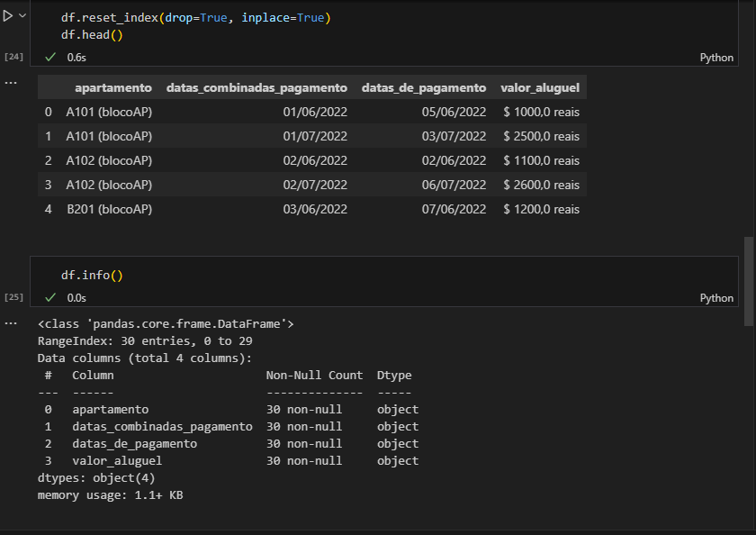This screenshot has width=756, height=535.
Task: Click the apartamento column header
Action: 113,87
